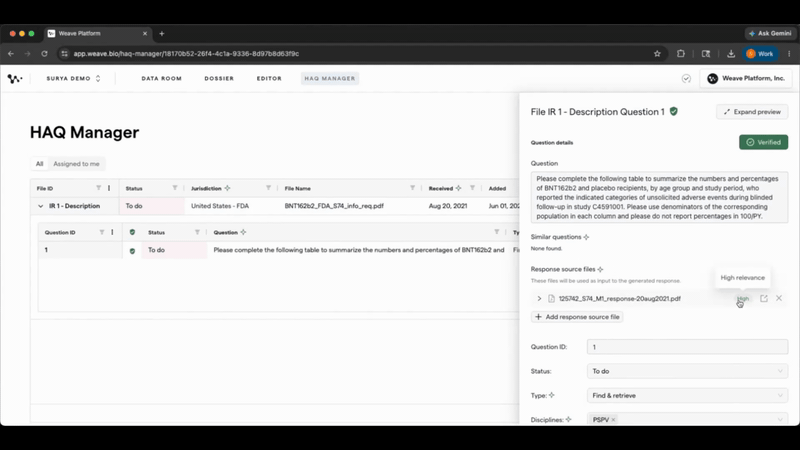Filter the Received column
800x450 pixels.
[x=472, y=188]
